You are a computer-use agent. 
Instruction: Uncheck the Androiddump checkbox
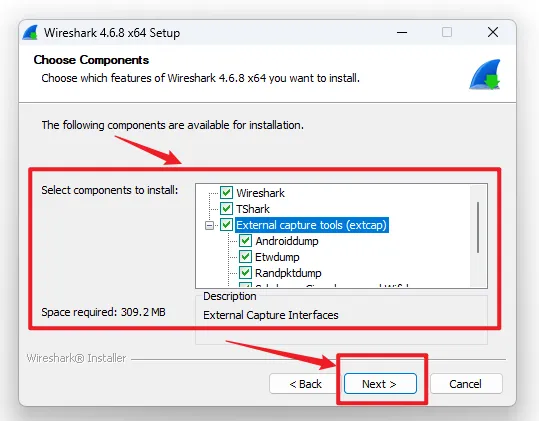[245, 241]
